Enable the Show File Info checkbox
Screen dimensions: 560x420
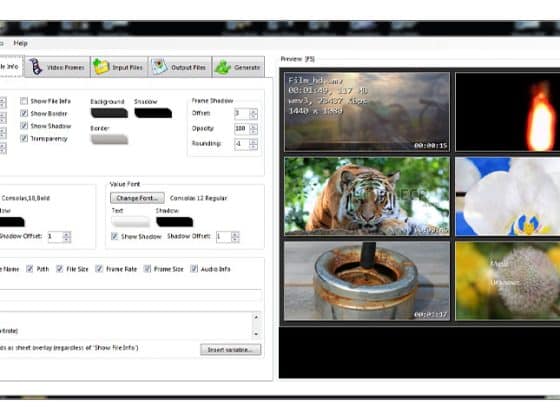24,101
